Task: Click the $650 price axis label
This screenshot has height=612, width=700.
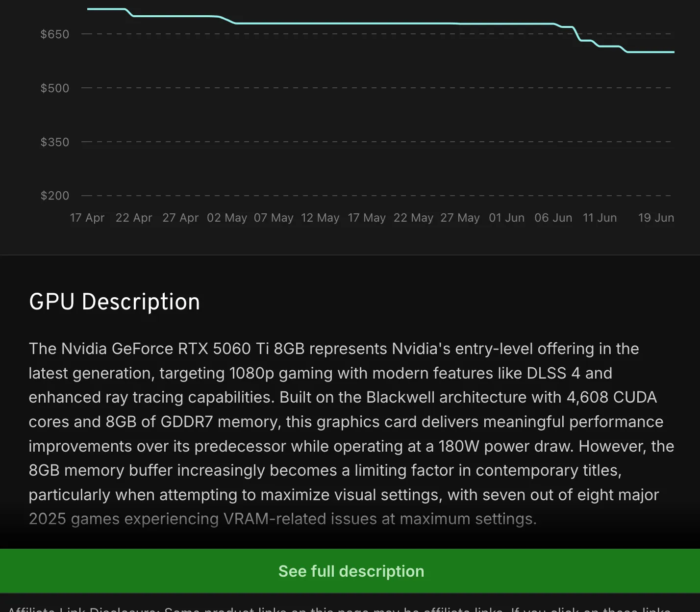Action: 54,34
